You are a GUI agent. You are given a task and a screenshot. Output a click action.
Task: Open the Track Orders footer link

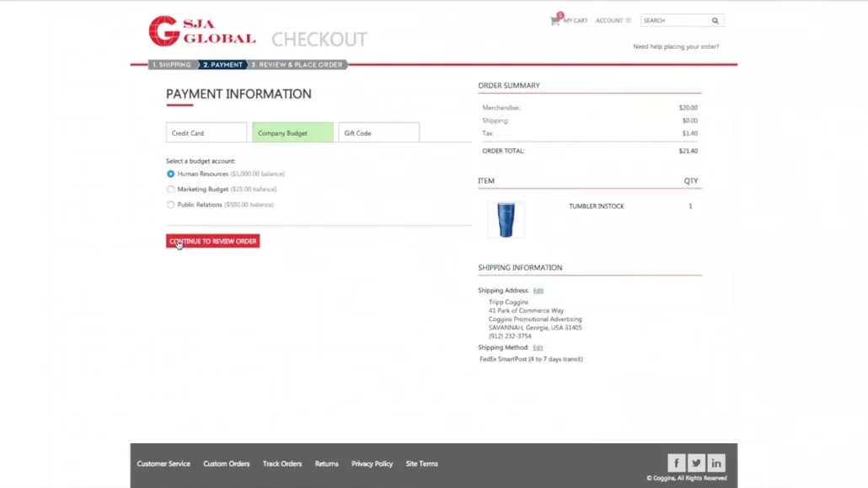tap(282, 464)
